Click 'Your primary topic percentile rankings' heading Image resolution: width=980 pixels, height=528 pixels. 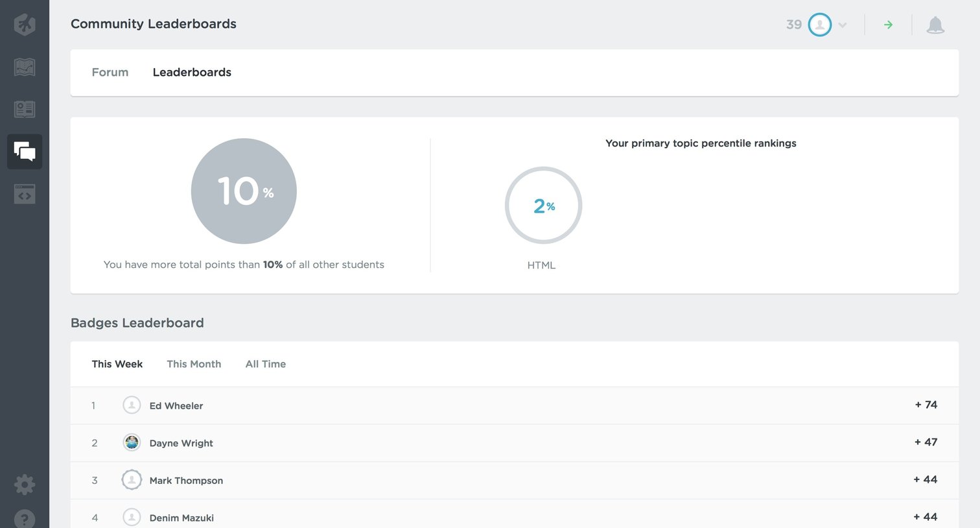tap(701, 143)
